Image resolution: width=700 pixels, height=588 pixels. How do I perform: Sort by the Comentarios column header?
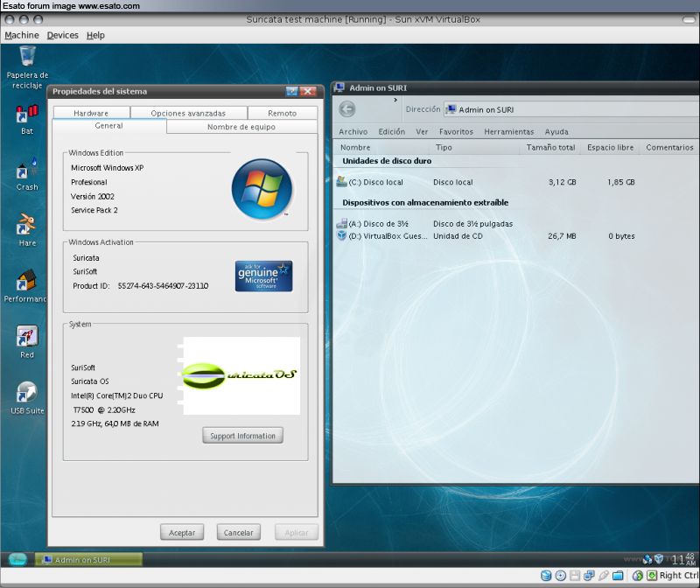click(669, 147)
